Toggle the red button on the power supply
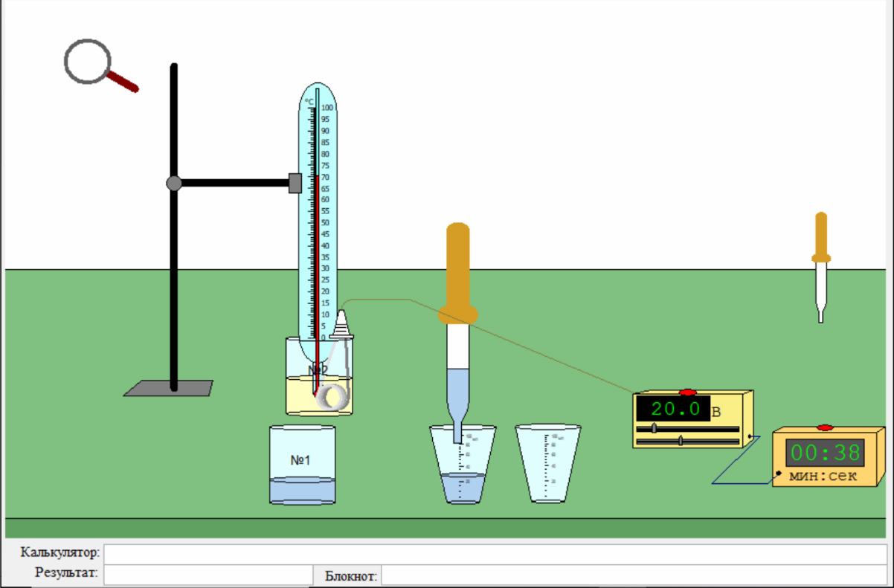 pos(688,392)
